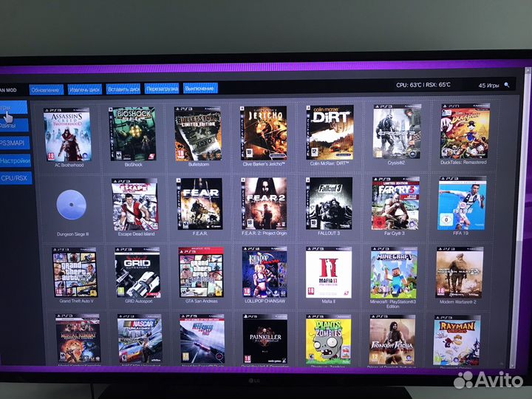Viewport: 532px width, 399px height.
Task: Open the PS3MAPI sidebar tab
Action: point(14,143)
